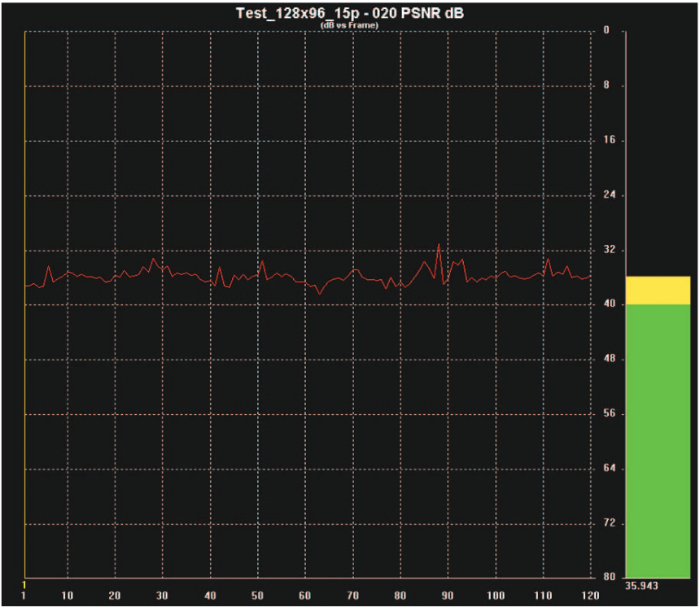Click the yellow frame marker labeled 1
The height and width of the screenshot is (607, 700).
point(24,585)
